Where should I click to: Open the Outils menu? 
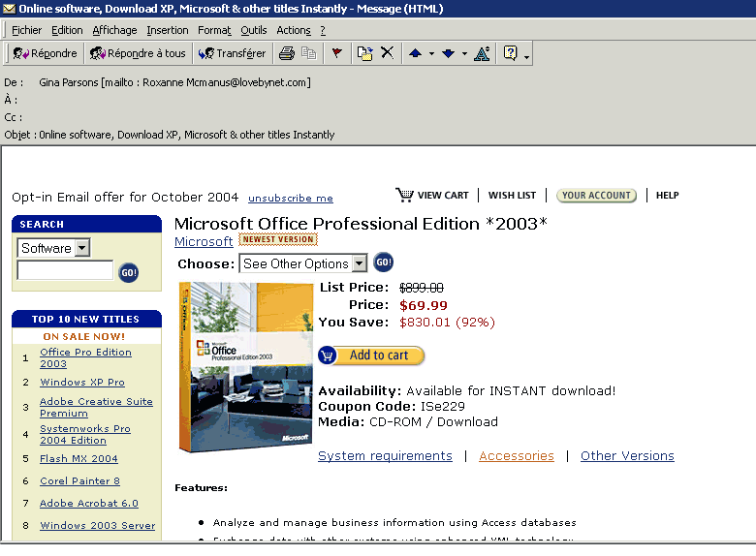[253, 30]
